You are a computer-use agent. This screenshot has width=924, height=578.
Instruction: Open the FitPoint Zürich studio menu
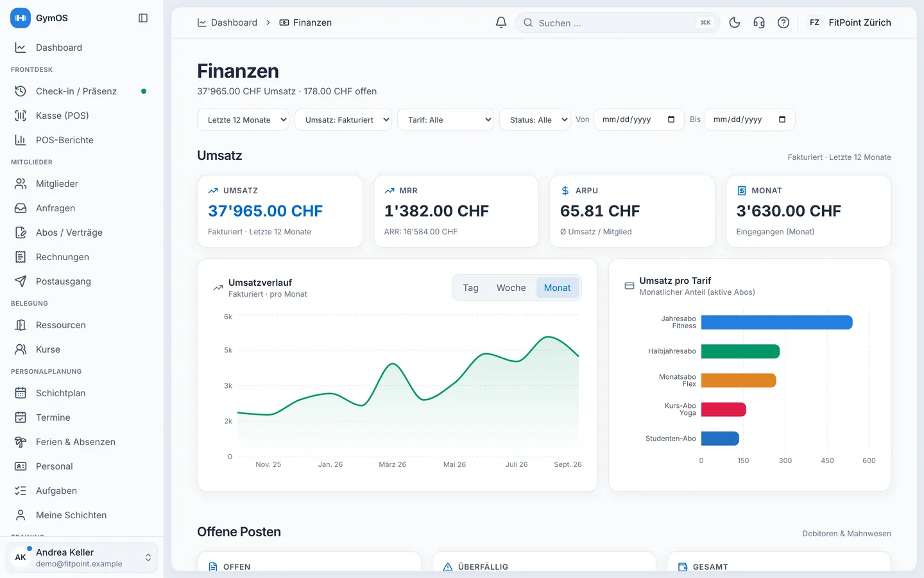(850, 22)
